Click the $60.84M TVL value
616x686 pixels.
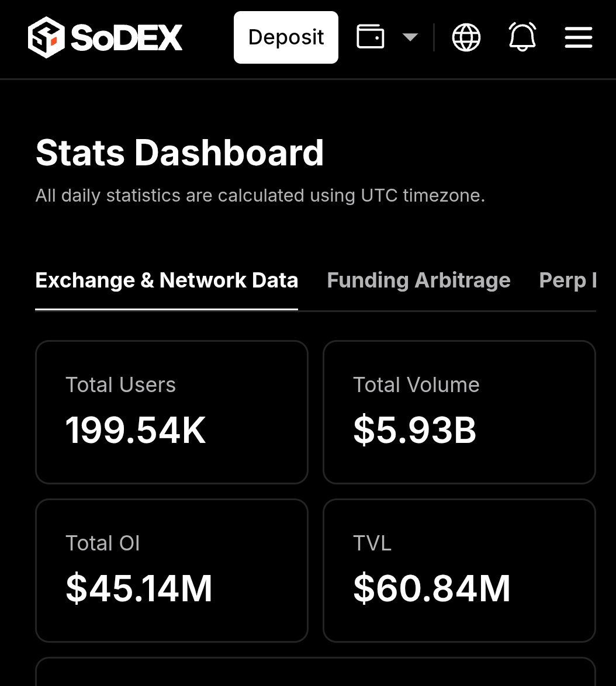pos(432,589)
